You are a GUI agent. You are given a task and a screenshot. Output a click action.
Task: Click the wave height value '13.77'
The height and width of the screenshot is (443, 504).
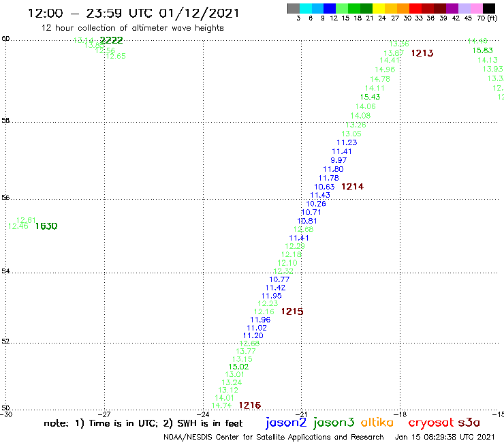pos(246,351)
